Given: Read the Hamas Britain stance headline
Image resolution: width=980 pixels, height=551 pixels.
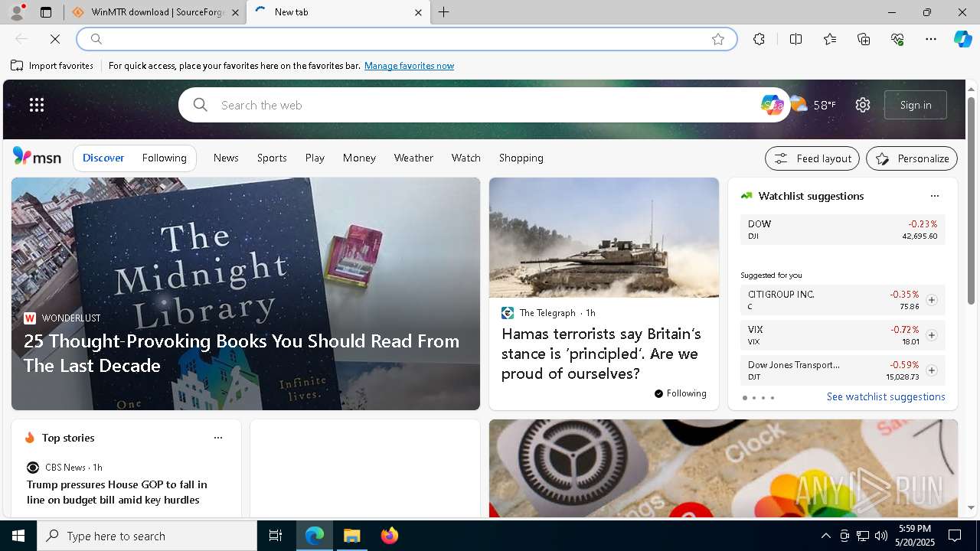Looking at the screenshot, I should (x=601, y=354).
